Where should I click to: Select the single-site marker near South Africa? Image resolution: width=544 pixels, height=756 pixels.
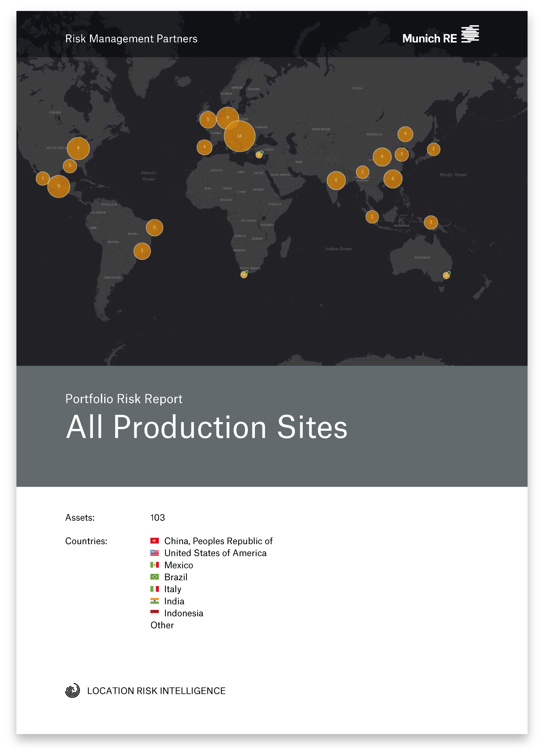tap(244, 275)
